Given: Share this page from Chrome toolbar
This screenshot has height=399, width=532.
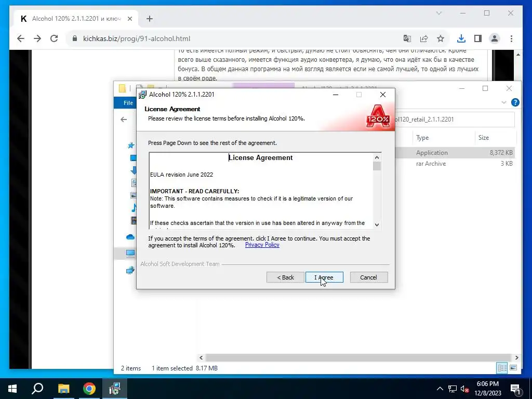Looking at the screenshot, I should coord(424,38).
